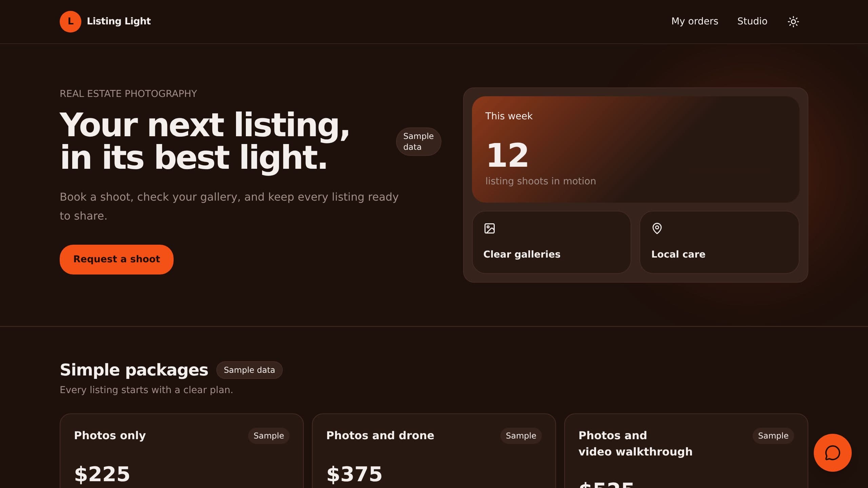Open the Studio nav link
868x488 pixels.
pos(752,21)
